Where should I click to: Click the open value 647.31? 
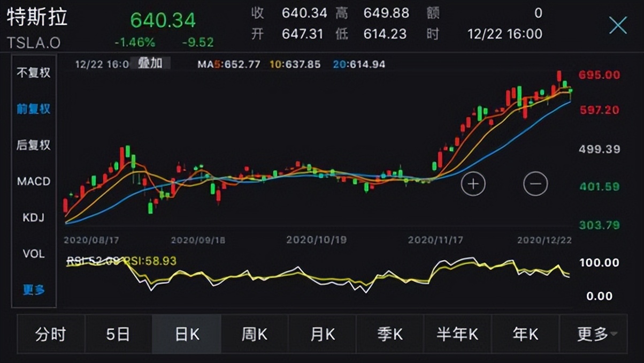point(302,34)
